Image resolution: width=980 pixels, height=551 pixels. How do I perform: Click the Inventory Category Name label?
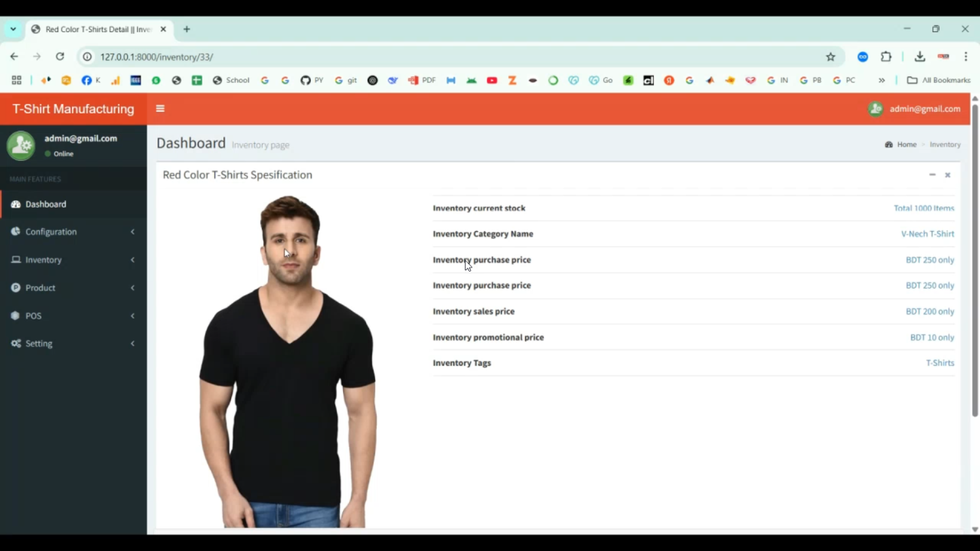tap(483, 234)
